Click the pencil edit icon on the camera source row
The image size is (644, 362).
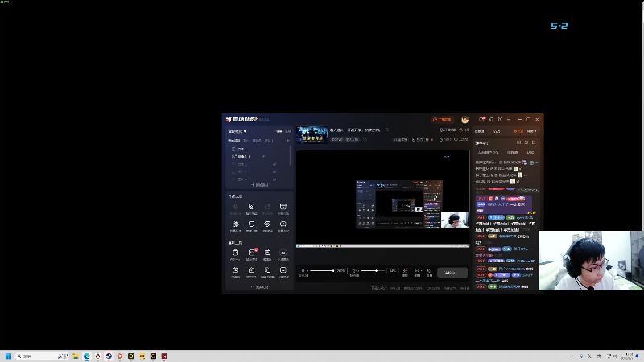click(264, 157)
